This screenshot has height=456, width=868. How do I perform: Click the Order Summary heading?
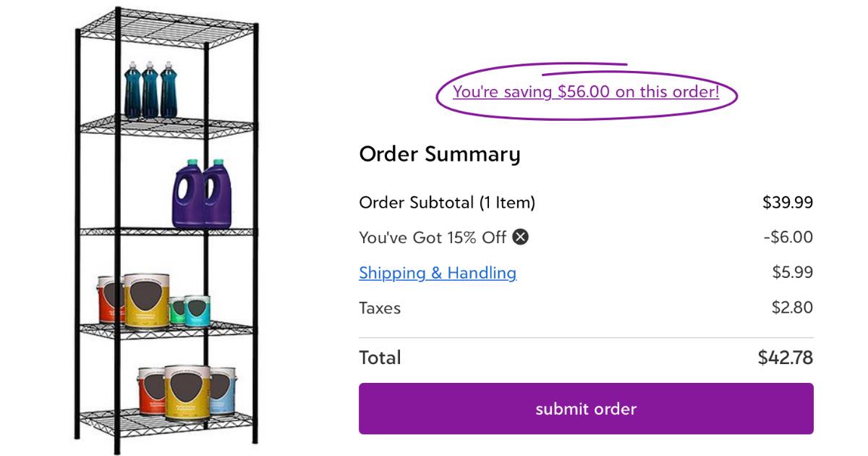[x=440, y=154]
